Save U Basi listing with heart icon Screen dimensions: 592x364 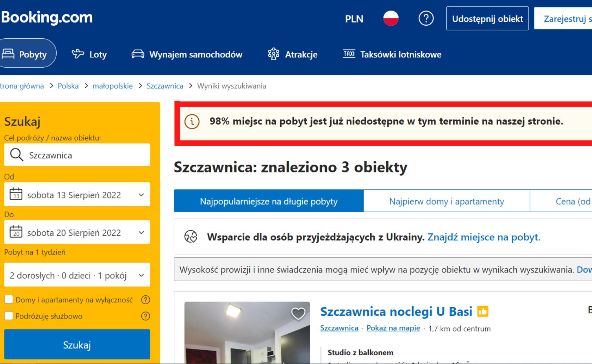click(x=298, y=313)
